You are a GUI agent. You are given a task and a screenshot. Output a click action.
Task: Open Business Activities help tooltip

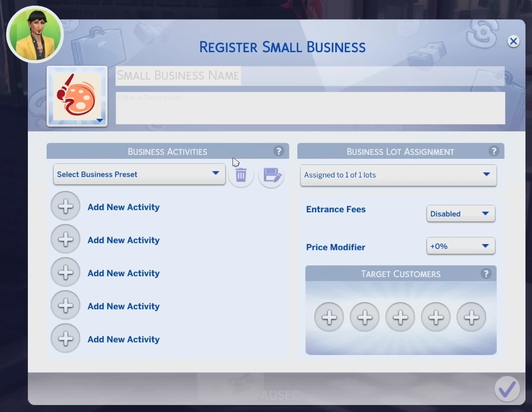279,151
